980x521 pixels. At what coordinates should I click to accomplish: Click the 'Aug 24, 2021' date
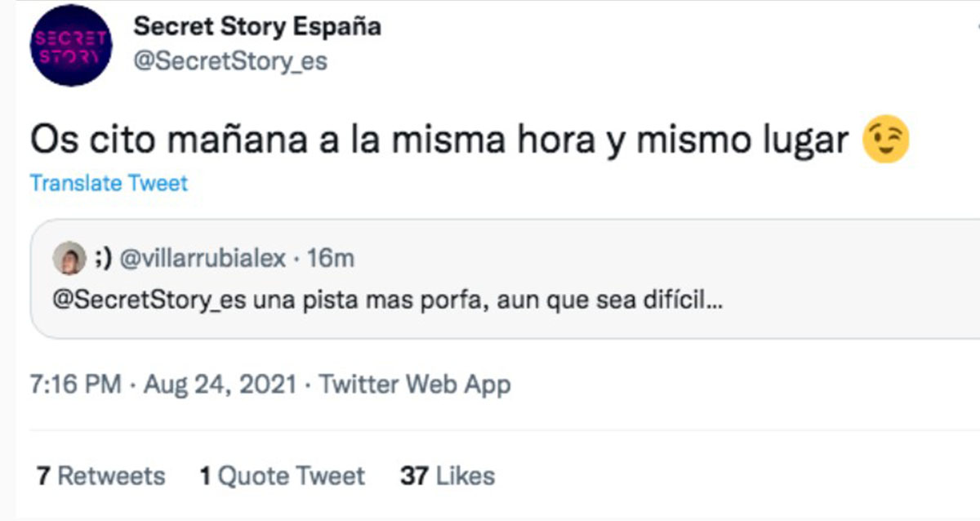tap(220, 384)
